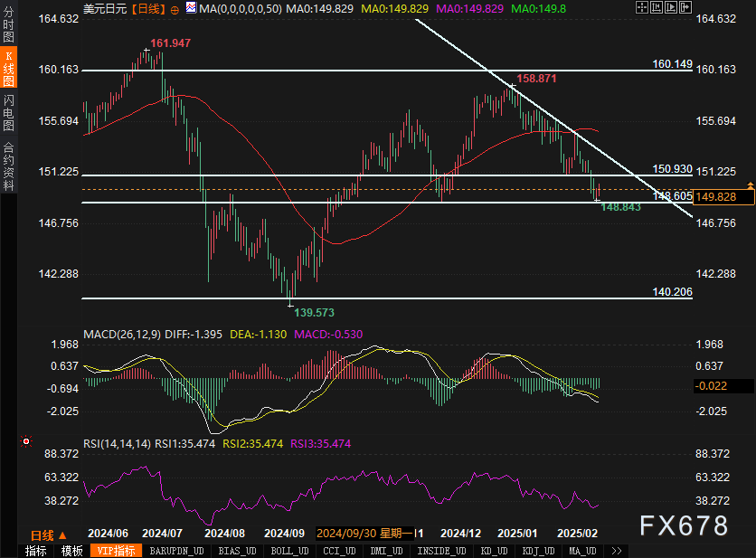Open the 闪电图 sidebar view
Screen dimensions: 756x558
pos(9,113)
